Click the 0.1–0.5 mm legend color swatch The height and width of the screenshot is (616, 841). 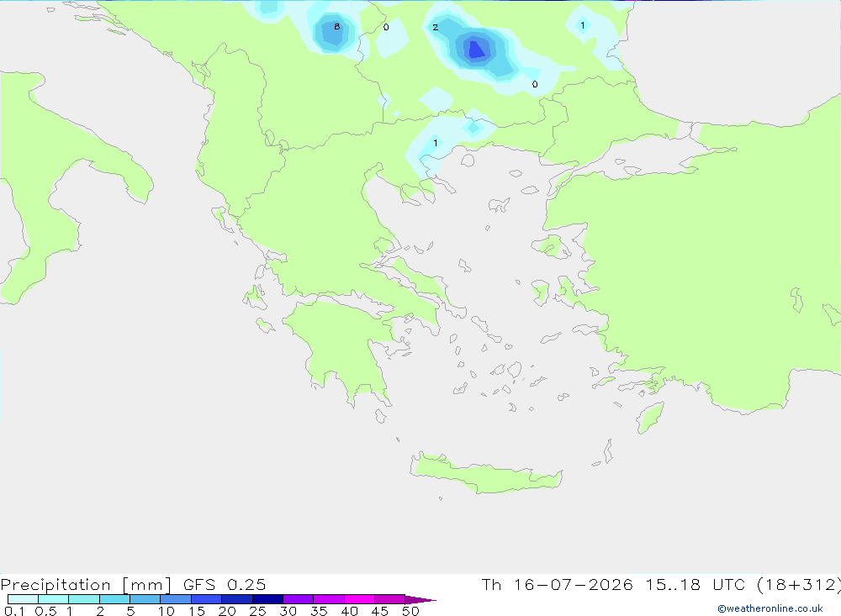coord(23,599)
